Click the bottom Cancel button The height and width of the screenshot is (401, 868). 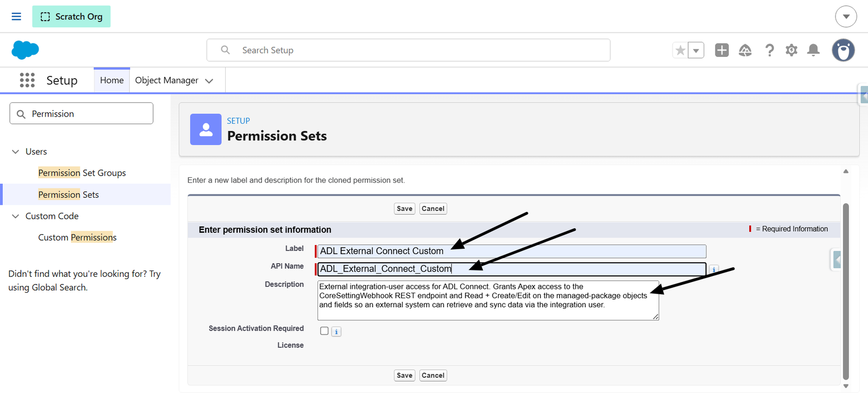[x=433, y=376]
